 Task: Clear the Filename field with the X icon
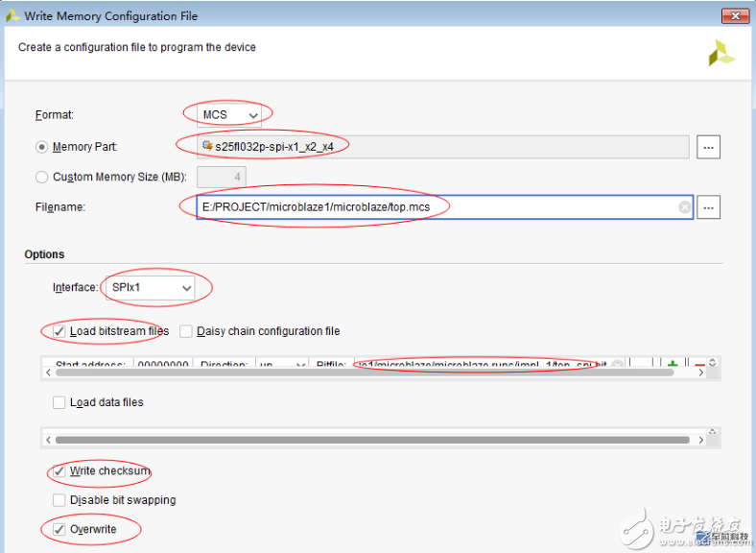(684, 206)
